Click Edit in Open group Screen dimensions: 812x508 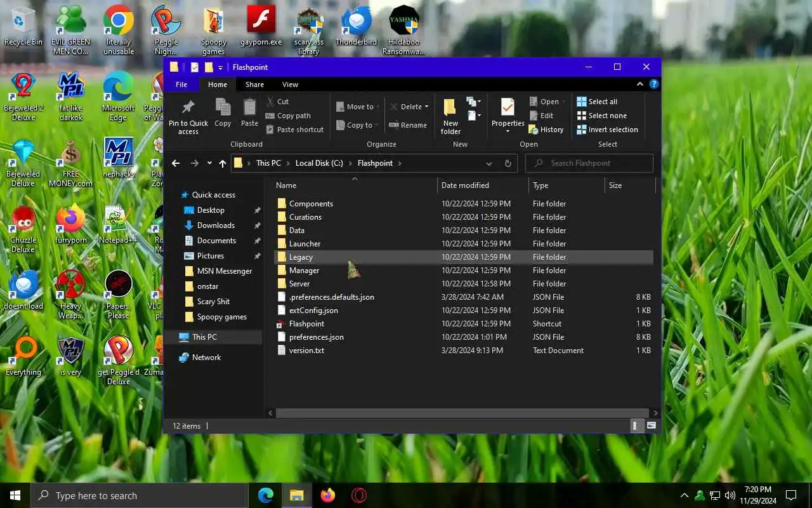coord(541,116)
